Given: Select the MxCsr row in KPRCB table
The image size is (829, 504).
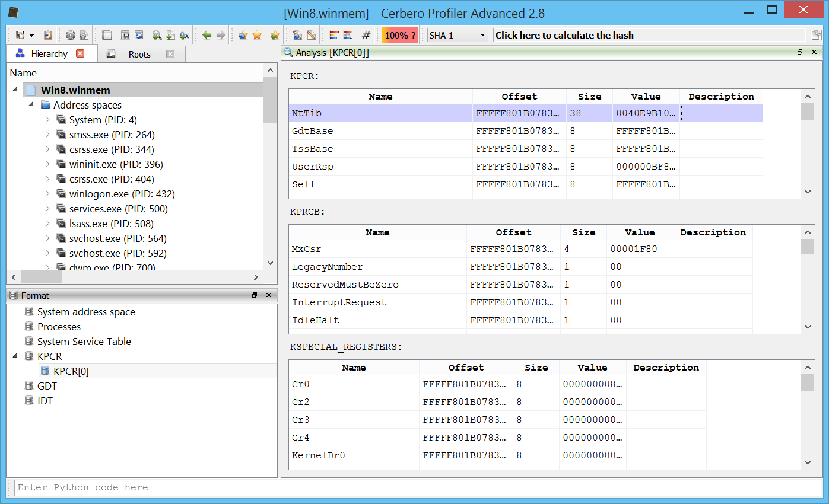Looking at the screenshot, I should pyautogui.click(x=520, y=249).
